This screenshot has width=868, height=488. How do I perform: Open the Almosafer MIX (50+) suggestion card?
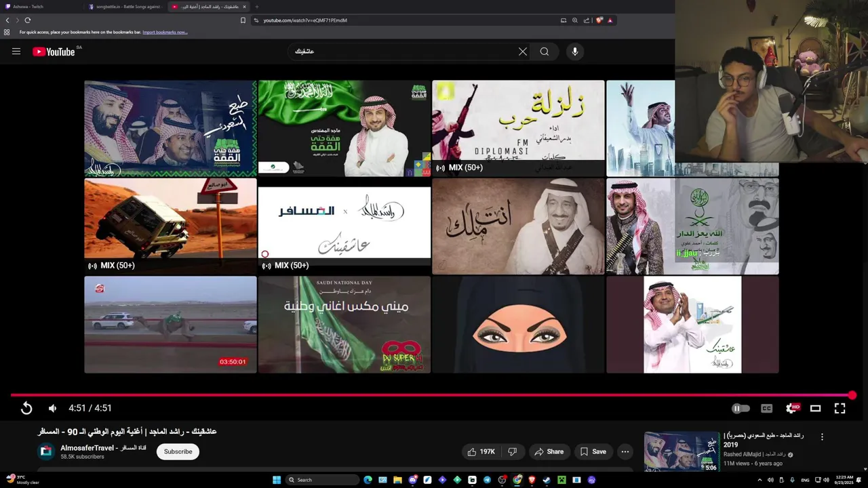(x=344, y=226)
